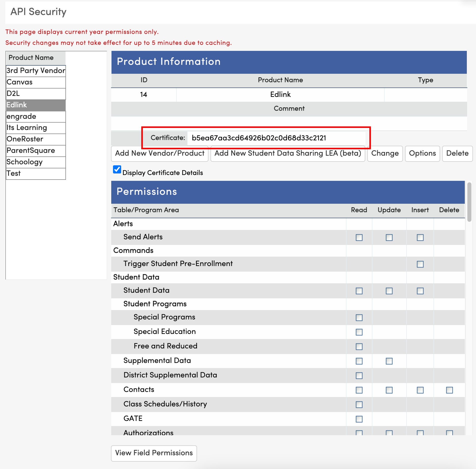Check Update for Send Alerts
The width and height of the screenshot is (476, 469).
[389, 237]
